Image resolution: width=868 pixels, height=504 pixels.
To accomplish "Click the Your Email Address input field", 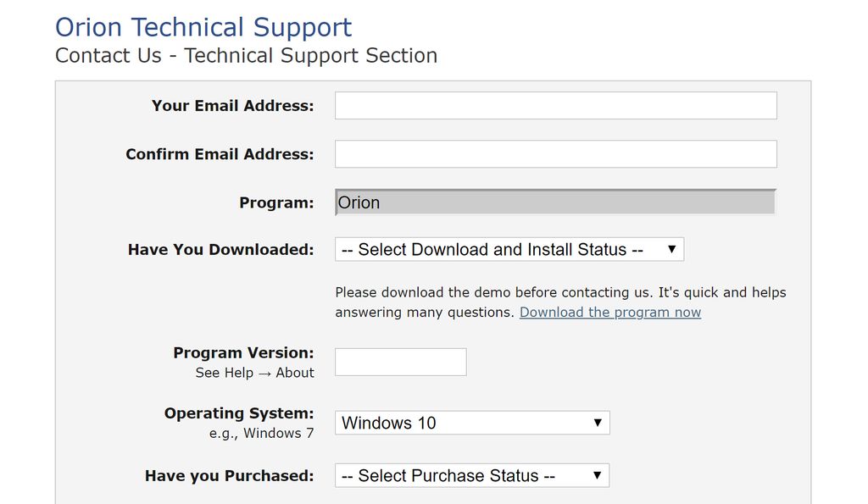I will [555, 106].
